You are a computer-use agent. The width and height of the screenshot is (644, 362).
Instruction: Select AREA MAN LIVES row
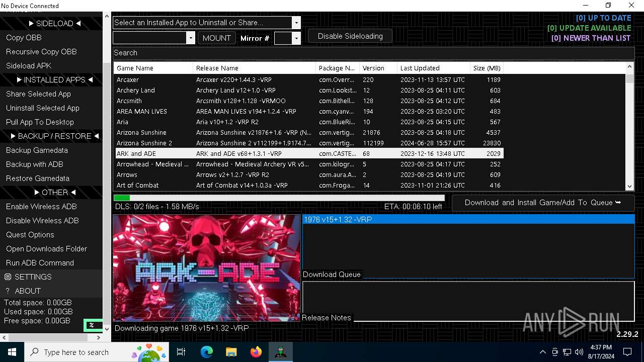pos(308,111)
